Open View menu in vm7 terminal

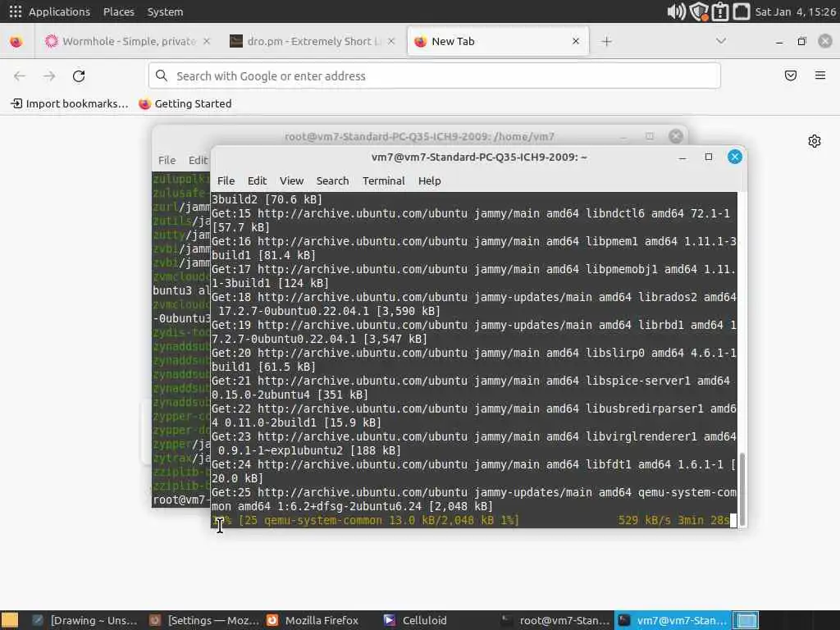tap(291, 180)
